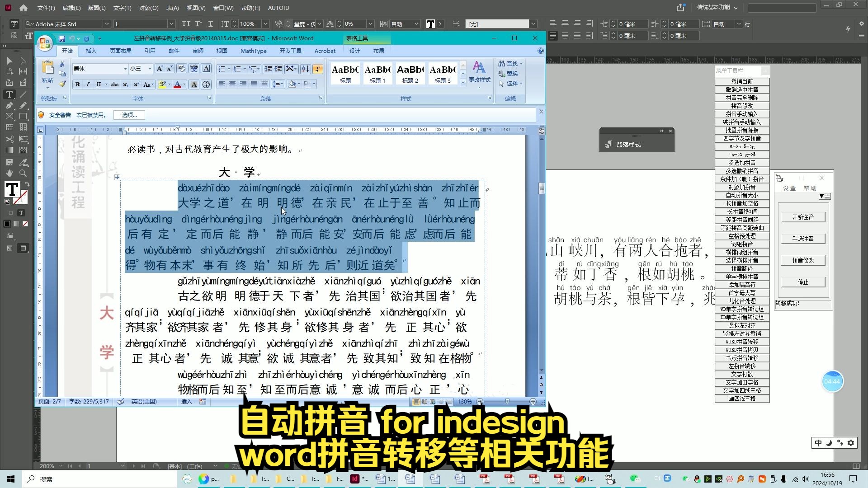
Task: Toggle Word character border (A) button
Action: (206, 69)
